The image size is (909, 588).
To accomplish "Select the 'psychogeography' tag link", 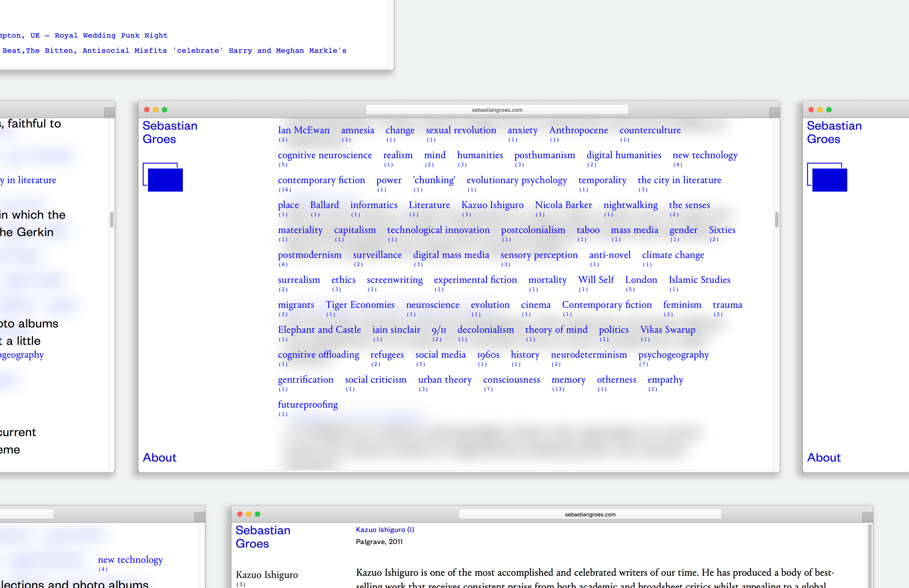I will [x=673, y=354].
